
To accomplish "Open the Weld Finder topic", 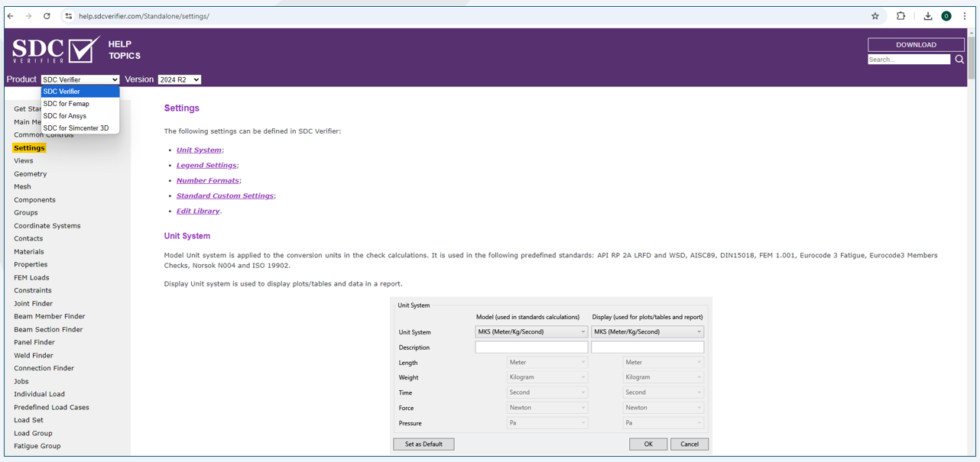I will (34, 356).
